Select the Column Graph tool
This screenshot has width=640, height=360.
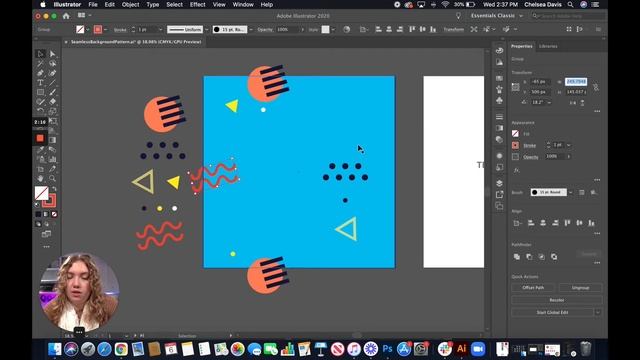point(53,159)
